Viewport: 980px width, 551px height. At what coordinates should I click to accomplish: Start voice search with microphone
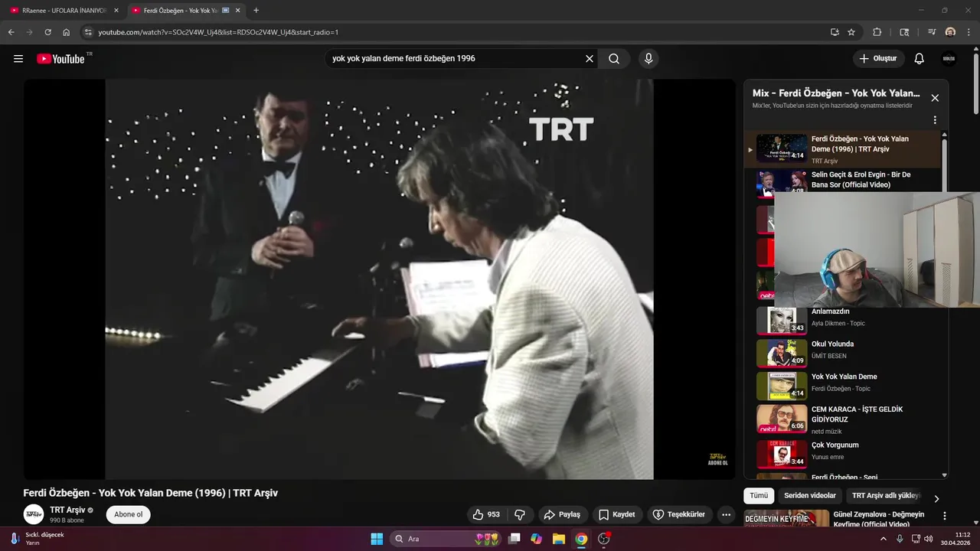[648, 59]
